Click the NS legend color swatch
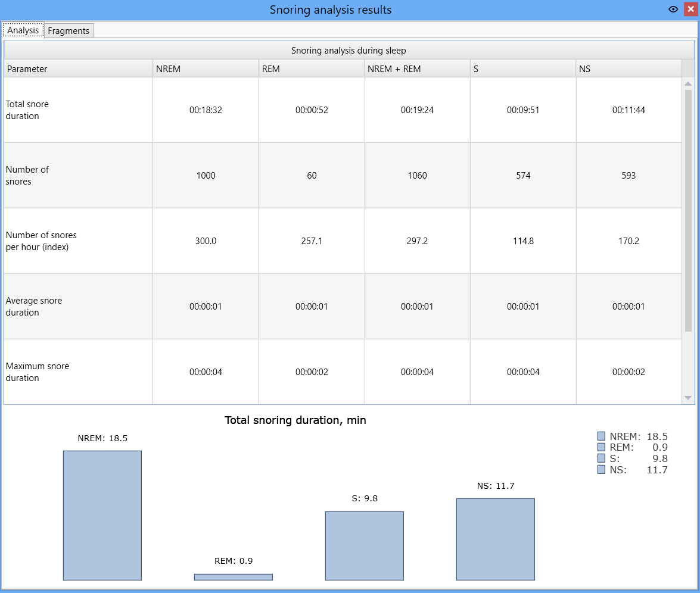The width and height of the screenshot is (700, 593). click(601, 469)
